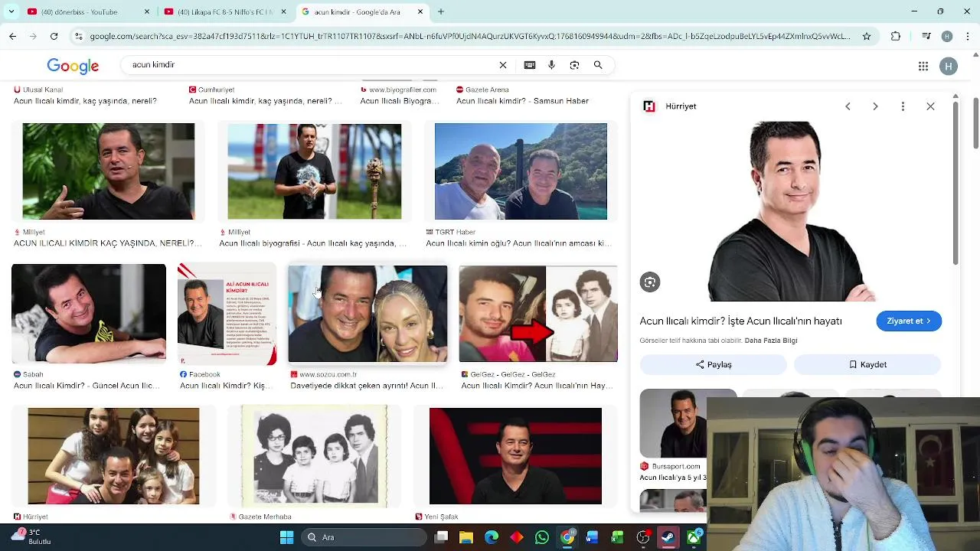
Task: Open the Google apps grid
Action: point(923,67)
